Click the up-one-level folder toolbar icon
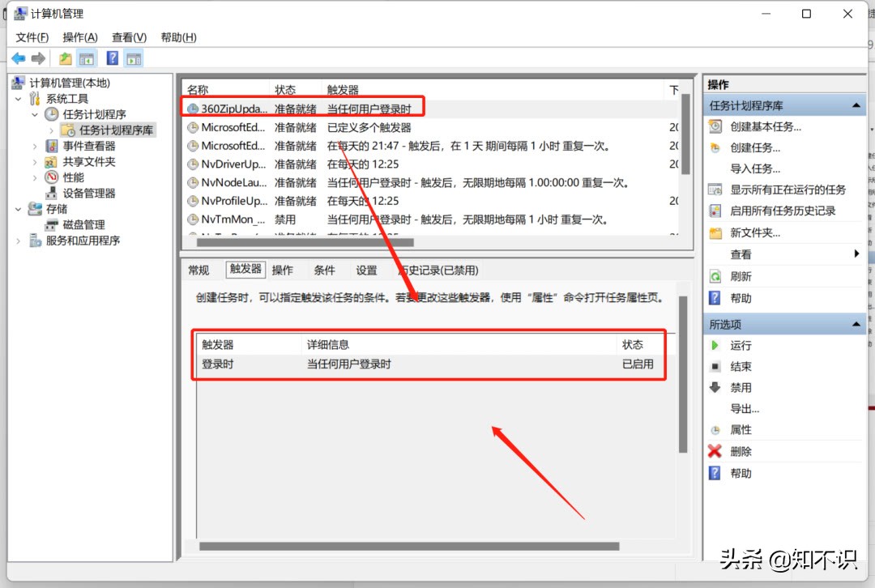Screen dimensions: 875x588 (66, 58)
